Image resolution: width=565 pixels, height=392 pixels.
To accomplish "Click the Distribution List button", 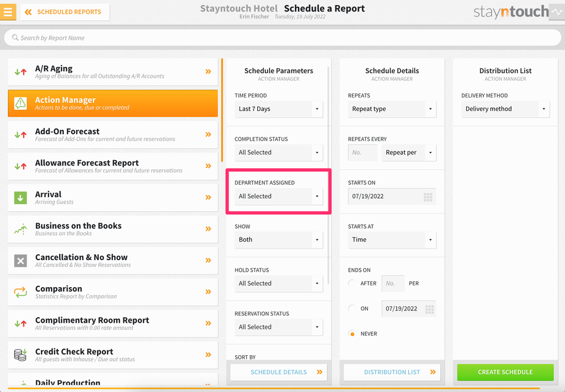I will tap(392, 372).
